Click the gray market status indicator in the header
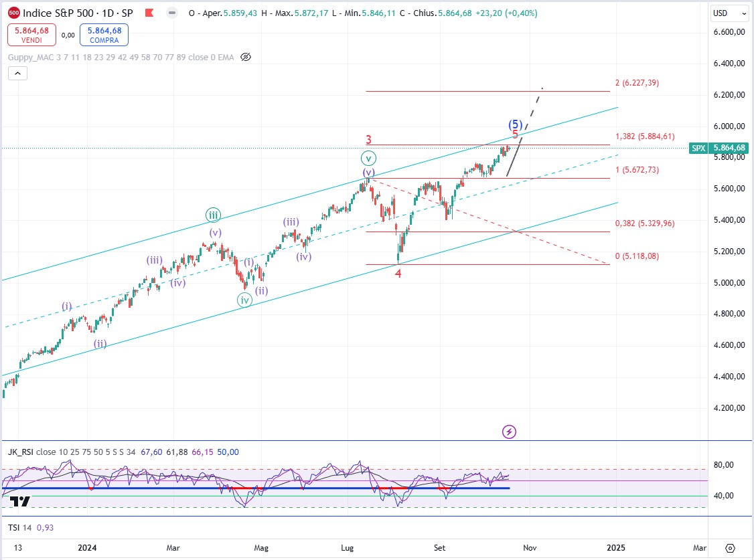Viewport: 754px width, 560px height. click(171, 13)
